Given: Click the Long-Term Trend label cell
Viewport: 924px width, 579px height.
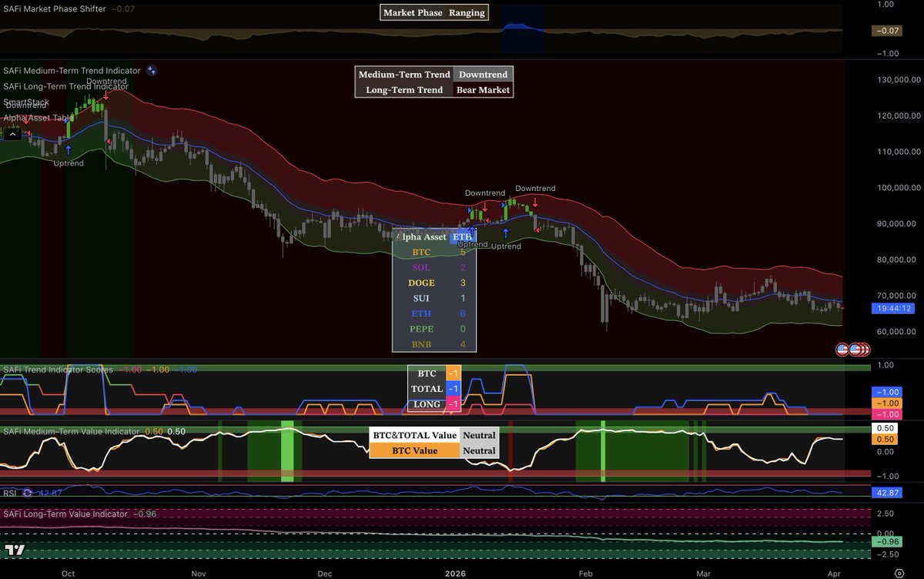Looking at the screenshot, I should tap(404, 90).
